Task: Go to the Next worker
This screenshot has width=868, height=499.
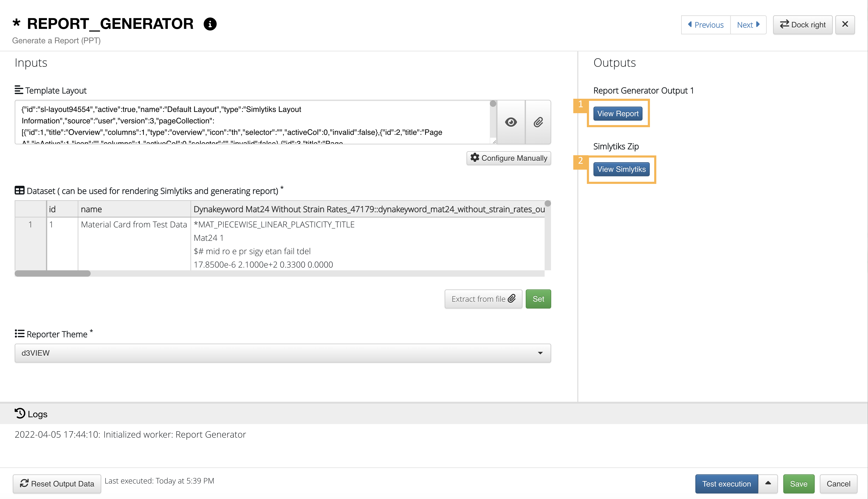Action: click(748, 25)
